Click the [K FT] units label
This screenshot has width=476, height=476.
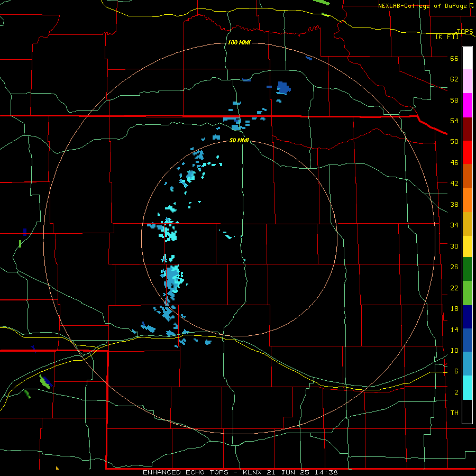(x=447, y=36)
